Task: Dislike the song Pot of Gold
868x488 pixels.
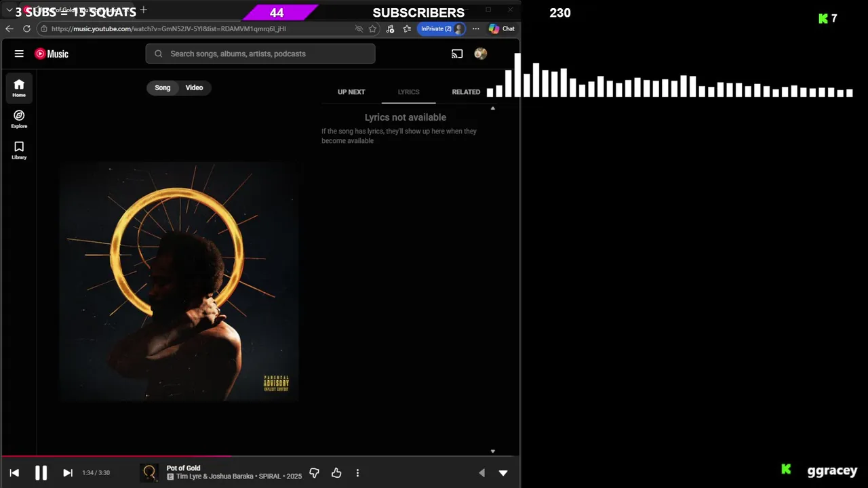Action: (x=314, y=473)
